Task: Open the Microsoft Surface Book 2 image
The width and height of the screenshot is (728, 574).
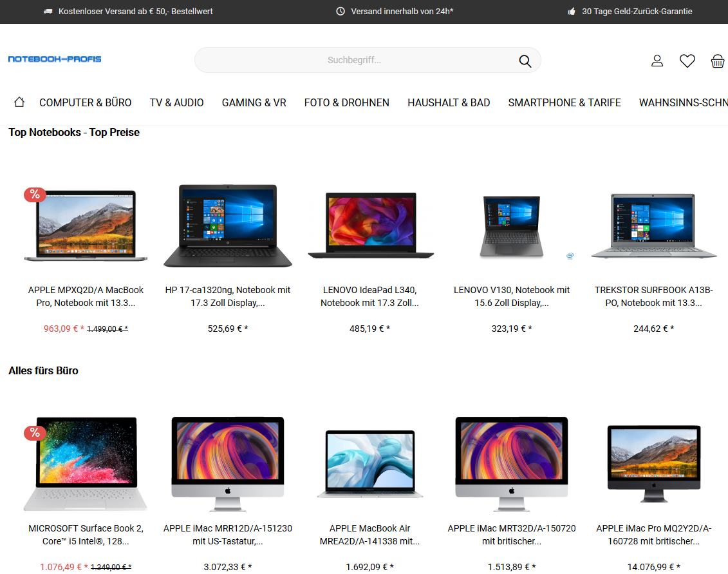Action: pyautogui.click(x=86, y=464)
